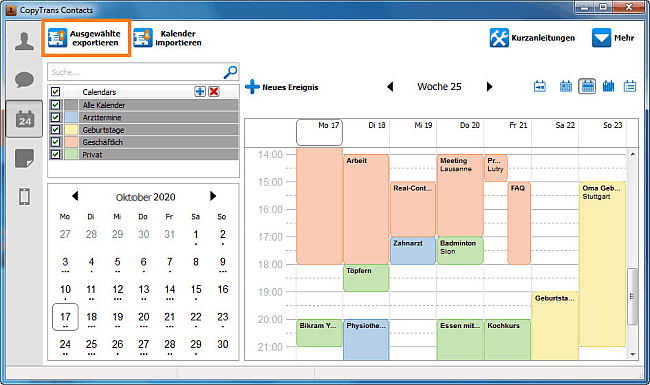Click Kalender importieren button
This screenshot has height=385, width=650.
167,38
